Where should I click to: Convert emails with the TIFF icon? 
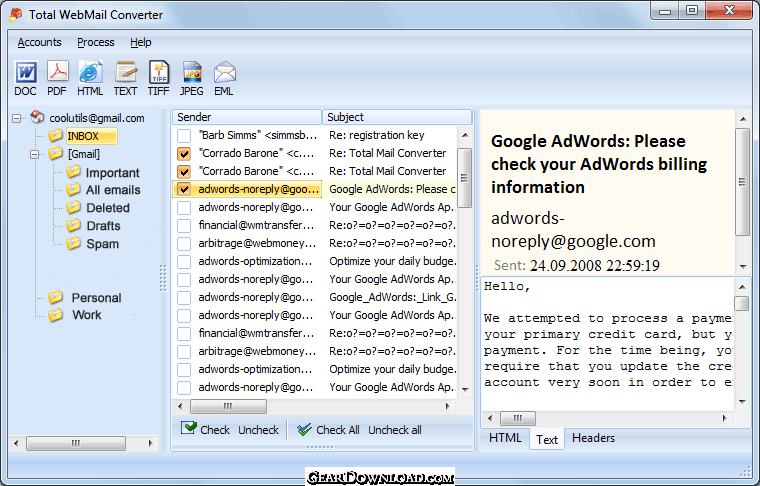pyautogui.click(x=159, y=73)
